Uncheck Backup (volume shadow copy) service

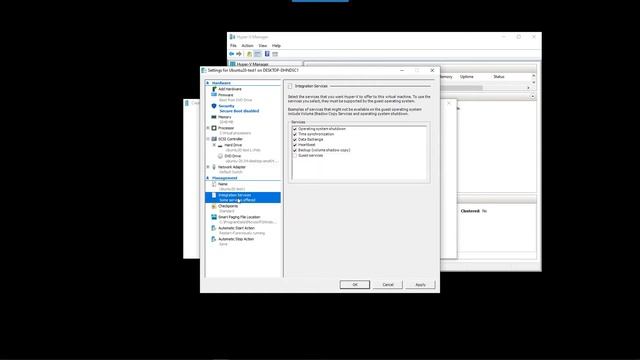295,150
